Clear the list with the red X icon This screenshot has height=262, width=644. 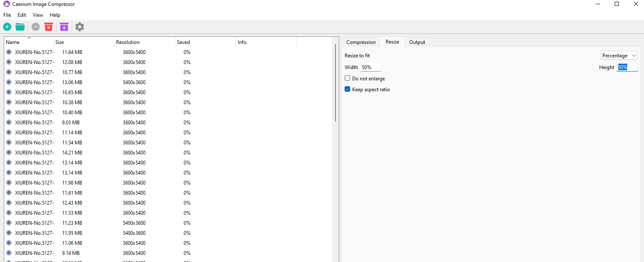pos(49,27)
